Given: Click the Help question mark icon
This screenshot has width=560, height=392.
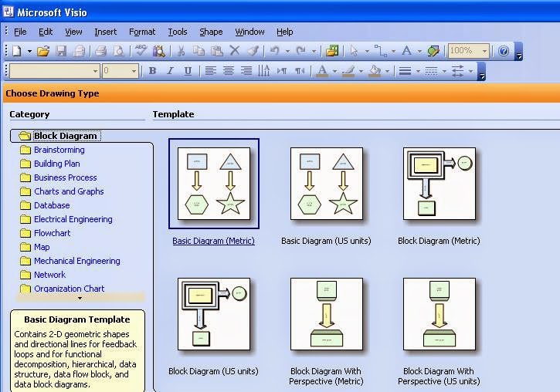Looking at the screenshot, I should pos(504,51).
